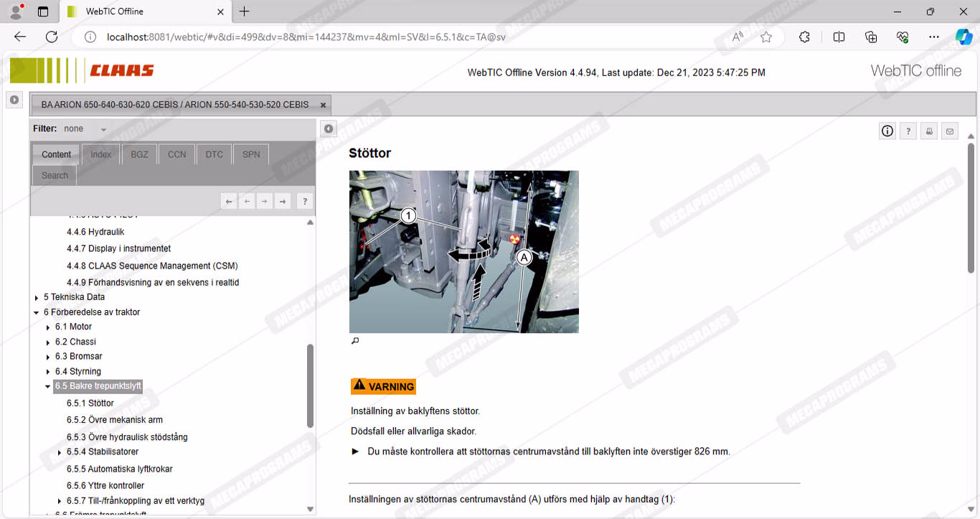The image size is (980, 519).
Task: Expand the 6.5.4 Stabilisatorer node
Action: pos(60,452)
